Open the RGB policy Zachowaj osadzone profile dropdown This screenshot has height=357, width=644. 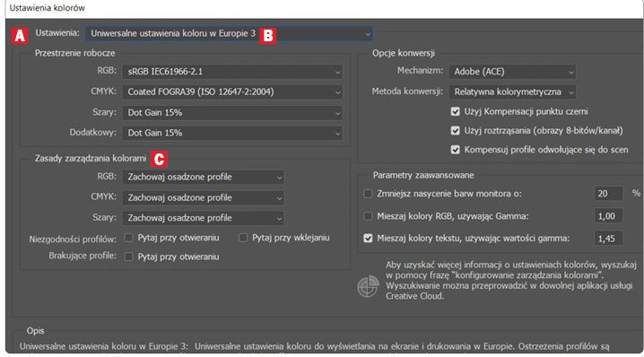(203, 177)
